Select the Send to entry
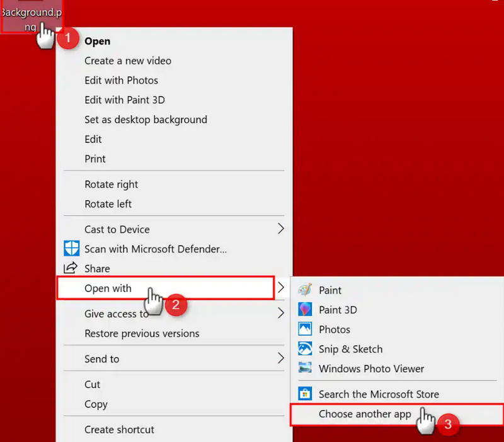This screenshot has width=504, height=442. [x=174, y=359]
